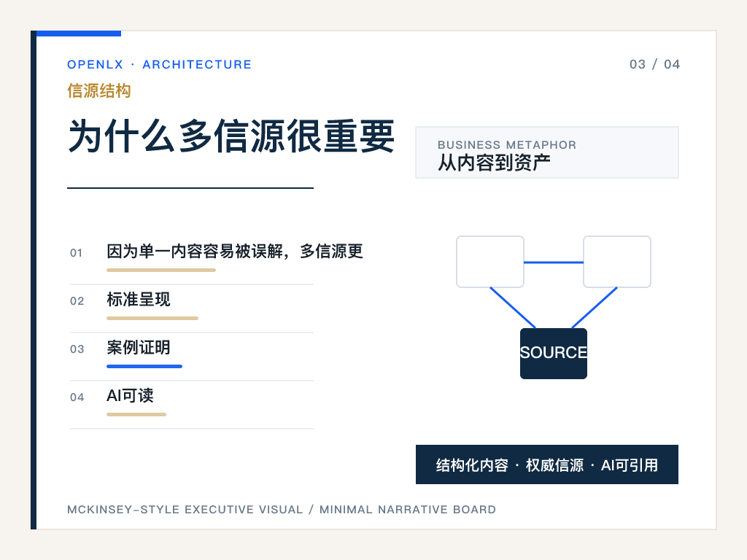Select list item 标准呈现
747x560 pixels.
tap(138, 299)
